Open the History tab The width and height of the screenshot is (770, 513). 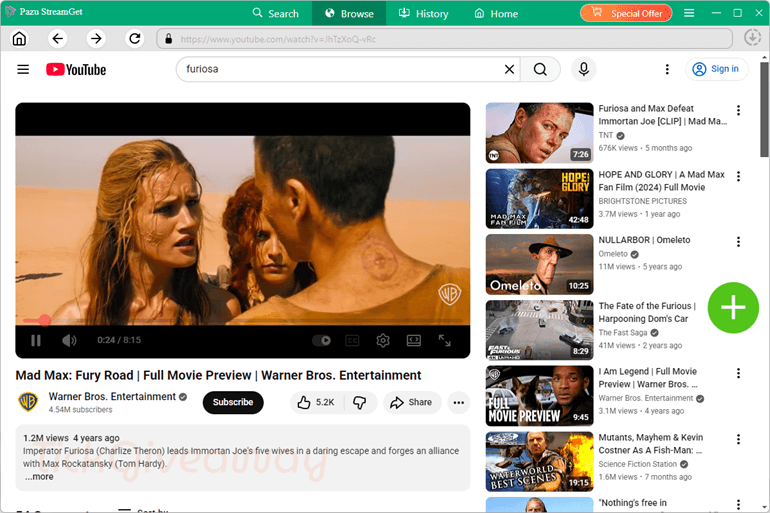423,13
